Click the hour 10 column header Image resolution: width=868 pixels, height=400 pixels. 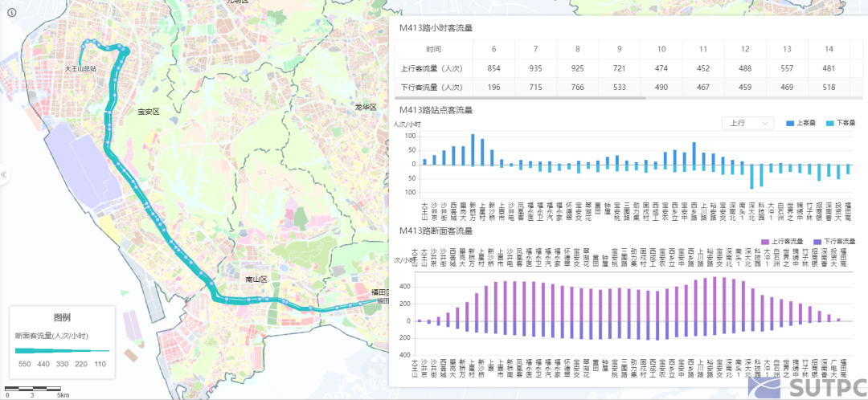(661, 49)
